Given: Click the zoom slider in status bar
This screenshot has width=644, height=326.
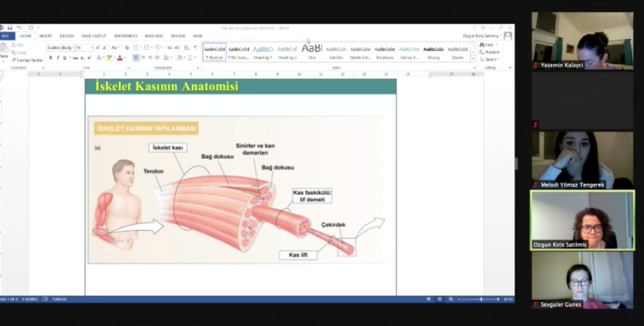Looking at the screenshot, I should [x=480, y=299].
